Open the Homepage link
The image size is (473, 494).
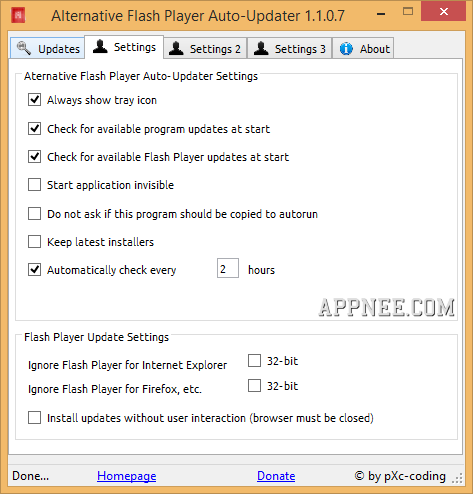(127, 476)
